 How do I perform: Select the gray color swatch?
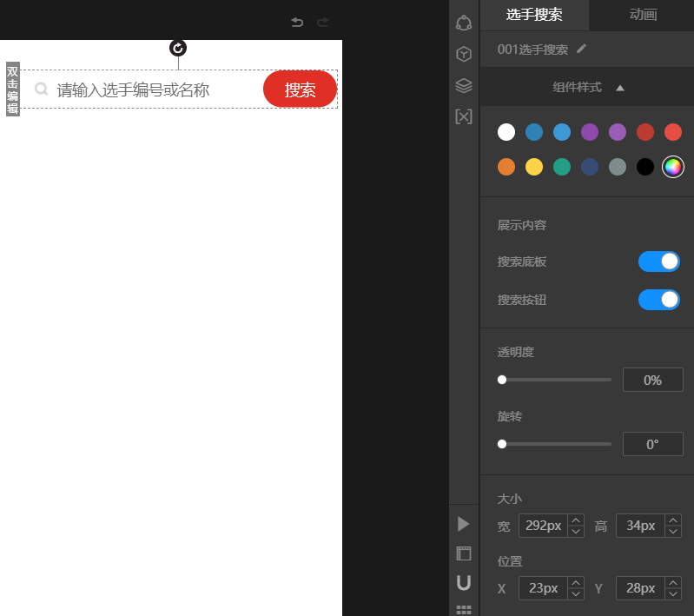[x=618, y=167]
